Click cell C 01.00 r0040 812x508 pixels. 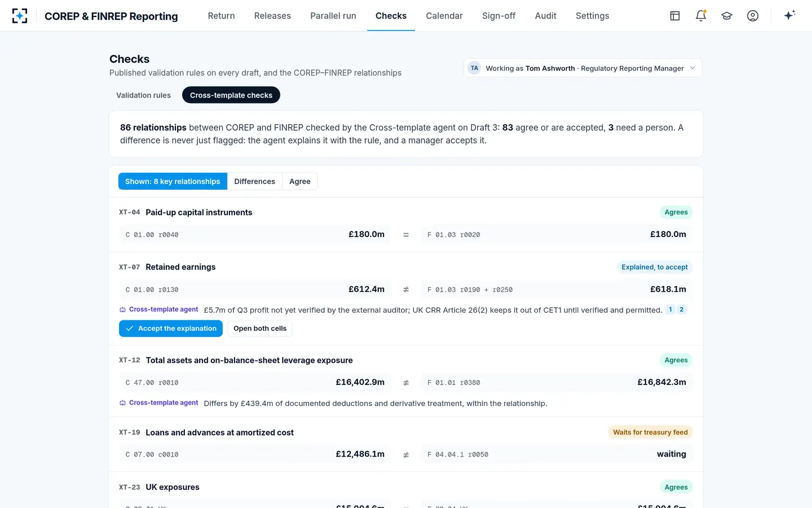(254, 234)
